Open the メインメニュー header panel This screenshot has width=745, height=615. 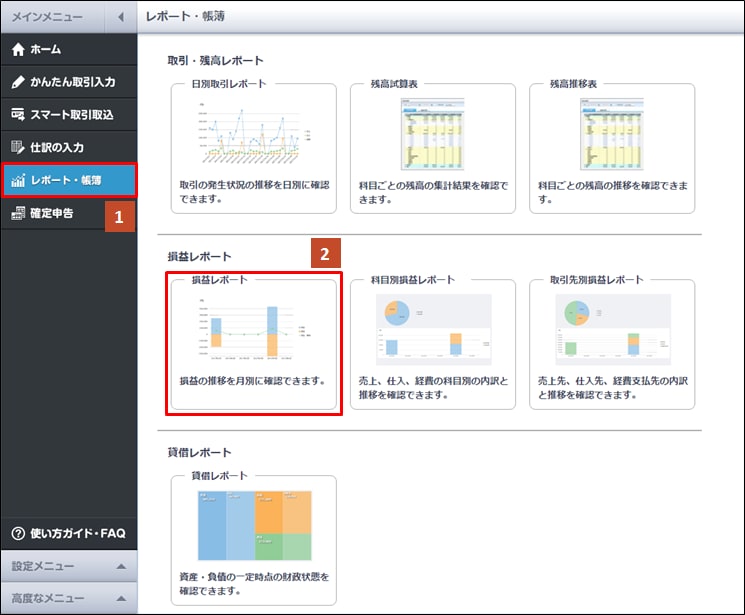point(50,17)
